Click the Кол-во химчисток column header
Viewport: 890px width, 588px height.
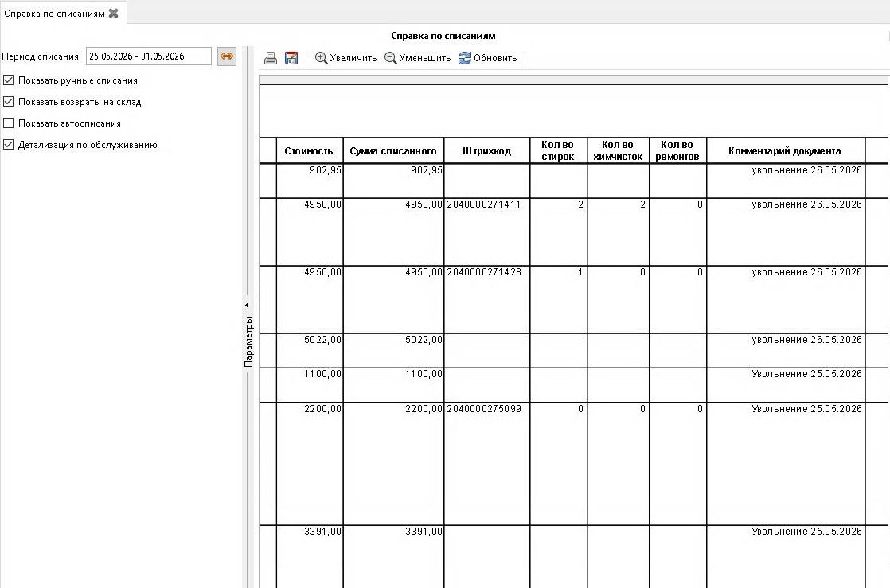point(618,151)
